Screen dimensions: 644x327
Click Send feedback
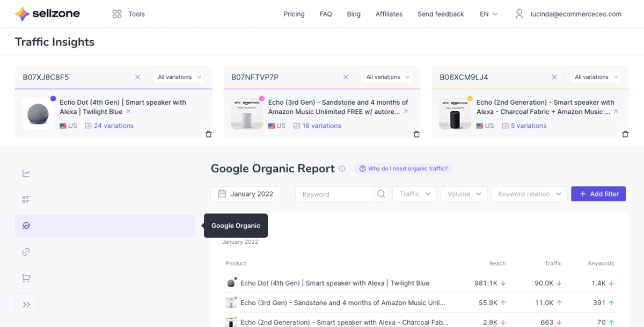441,14
